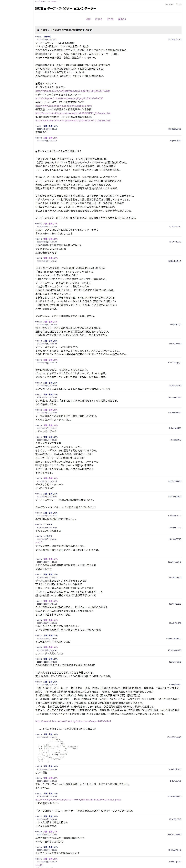This screenshot has height=868, width=186.
Task: Select ID:L/loH/TQ0 of post 0007
Action: point(175,325)
